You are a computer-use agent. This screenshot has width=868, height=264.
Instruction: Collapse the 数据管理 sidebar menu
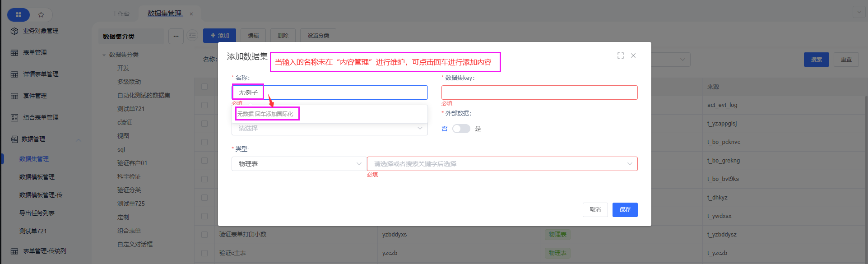pos(79,139)
